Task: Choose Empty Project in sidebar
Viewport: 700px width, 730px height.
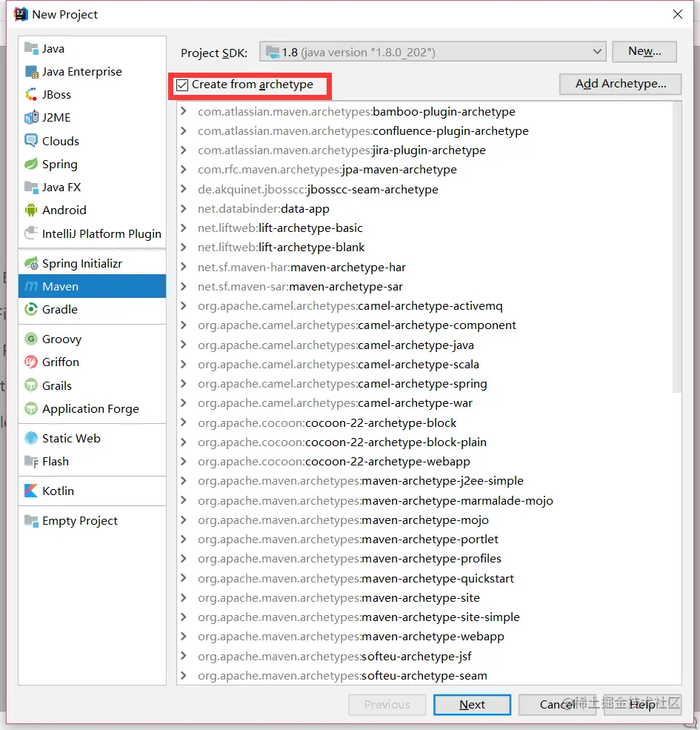Action: click(x=92, y=520)
